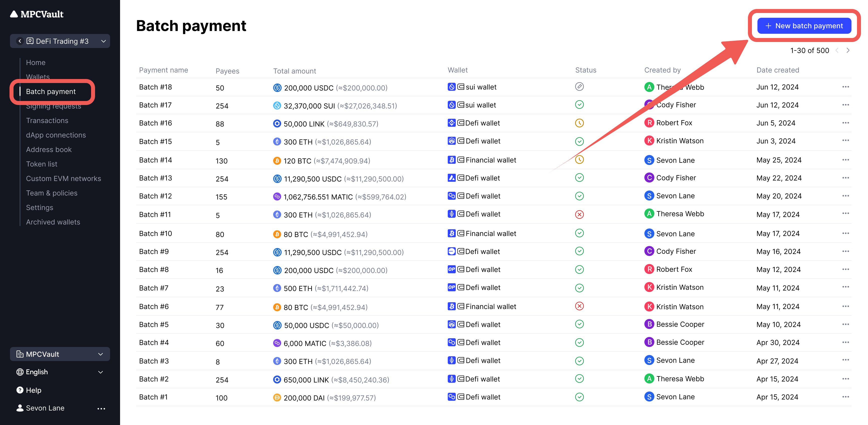Open the MPCVault organization dropdown
The width and height of the screenshot is (868, 425).
pyautogui.click(x=60, y=354)
